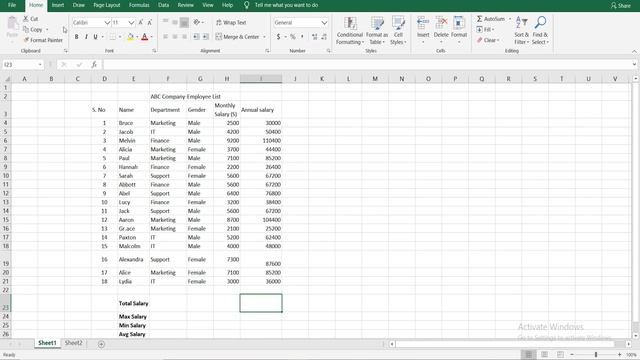This screenshot has width=640, height=360.
Task: Apply Comma Style number format
Action: pos(302,37)
